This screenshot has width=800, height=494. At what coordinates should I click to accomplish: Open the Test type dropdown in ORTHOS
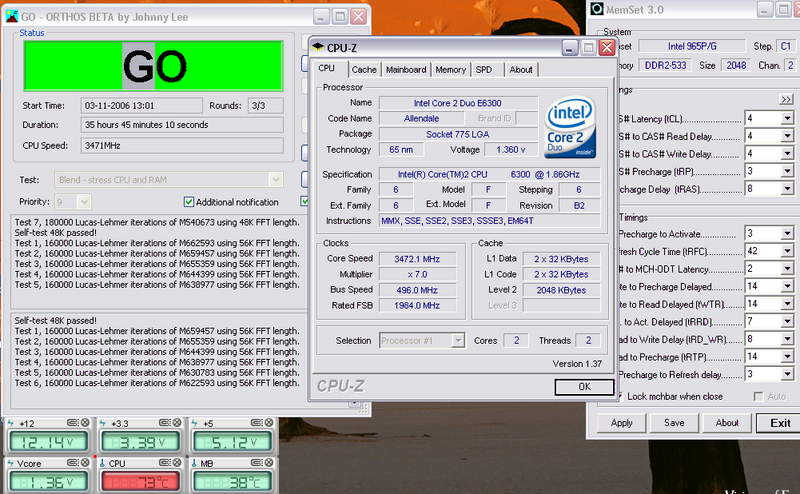276,180
